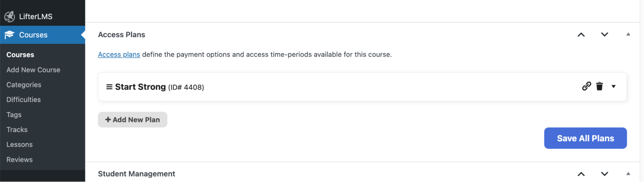This screenshot has height=182, width=644.
Task: Click the Courses graduation cap icon
Action: point(10,34)
